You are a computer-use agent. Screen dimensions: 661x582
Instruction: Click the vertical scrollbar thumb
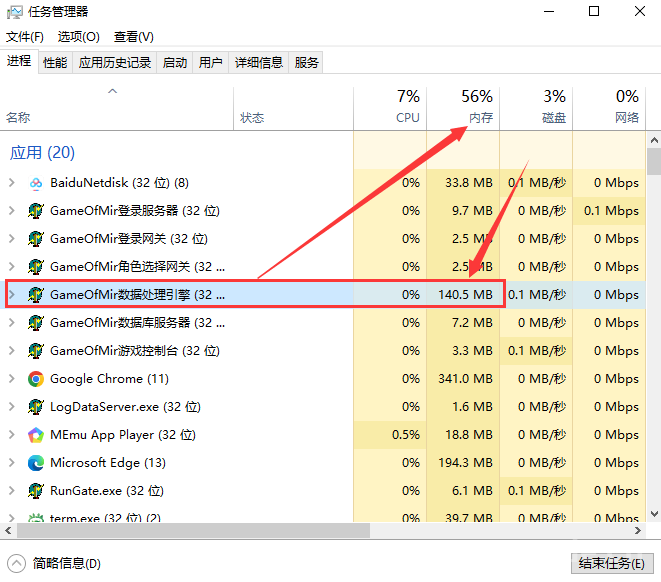pos(654,161)
